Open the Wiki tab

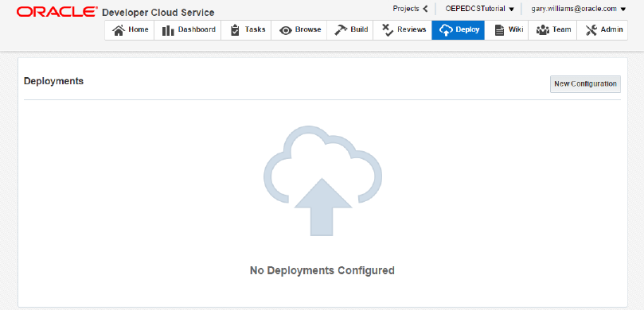click(x=506, y=30)
